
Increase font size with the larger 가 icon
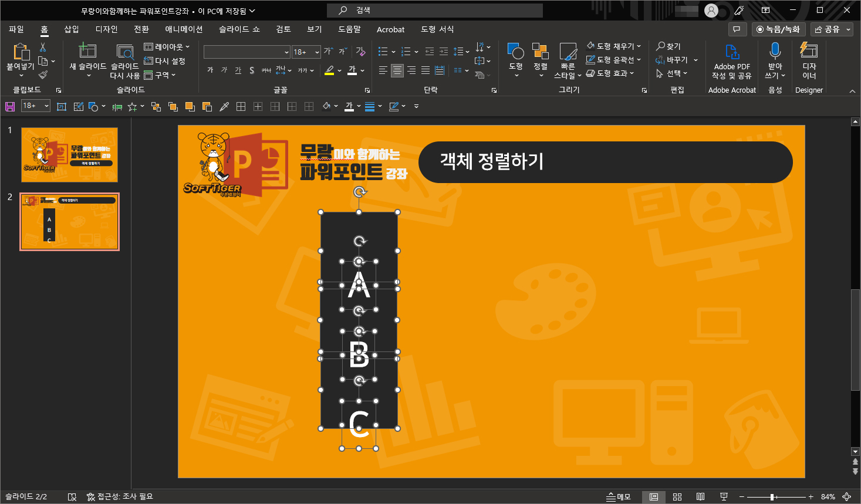point(328,52)
